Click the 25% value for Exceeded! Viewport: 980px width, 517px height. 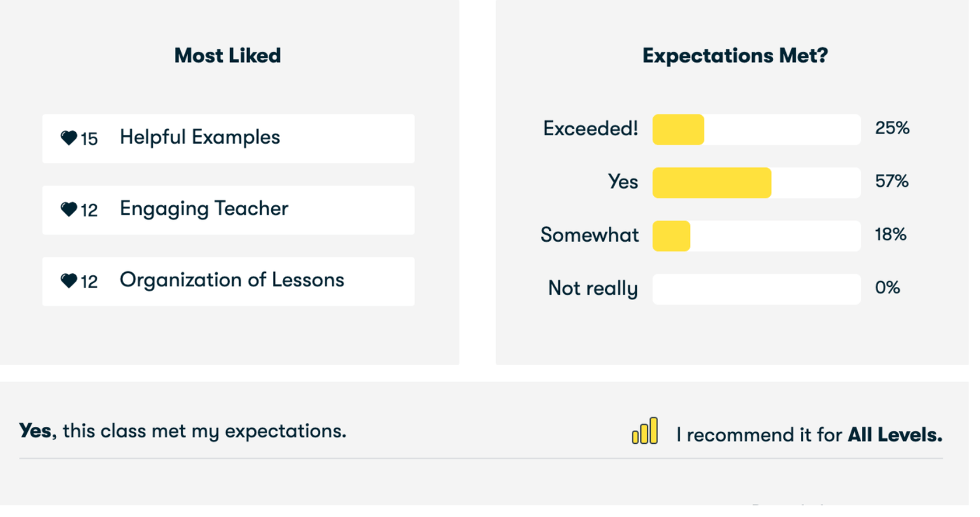[x=892, y=128]
